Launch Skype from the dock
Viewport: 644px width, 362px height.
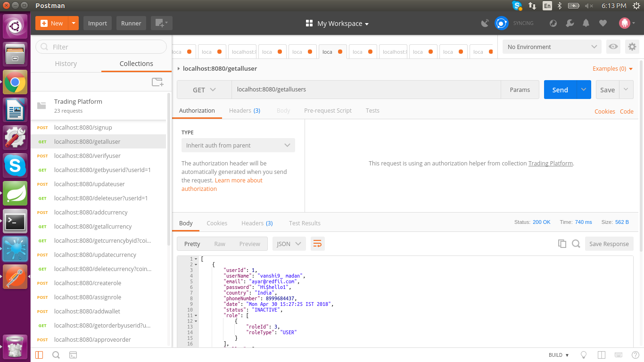click(x=15, y=166)
